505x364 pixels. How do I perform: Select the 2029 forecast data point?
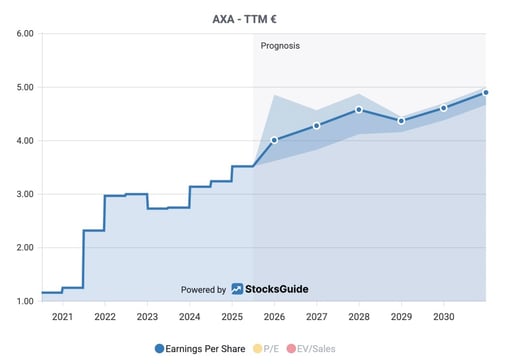[x=401, y=121]
